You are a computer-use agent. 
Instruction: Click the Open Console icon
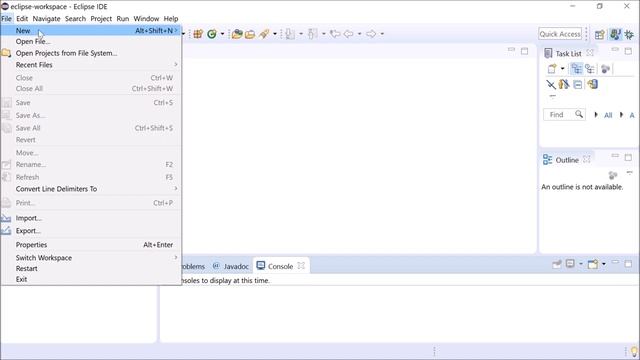(593, 264)
